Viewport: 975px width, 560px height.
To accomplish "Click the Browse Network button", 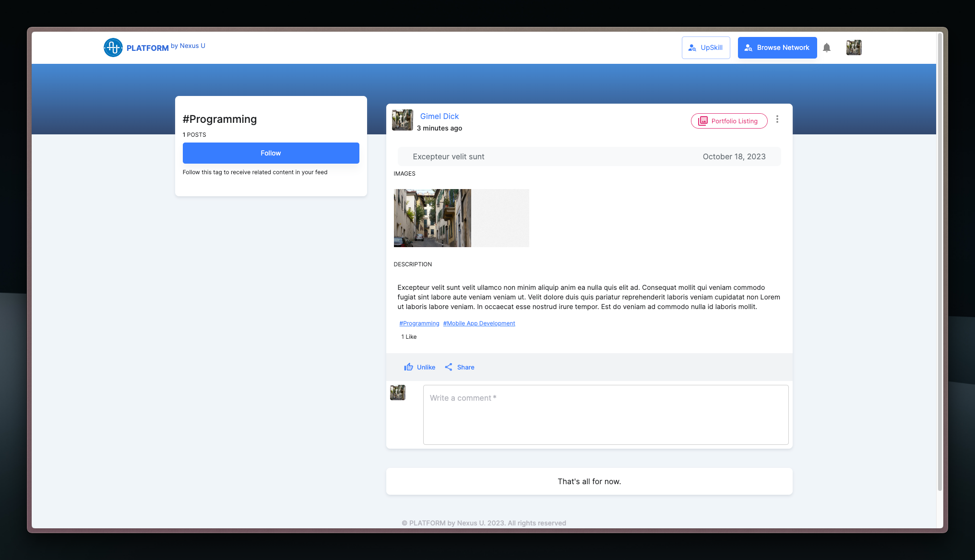I will coord(777,48).
